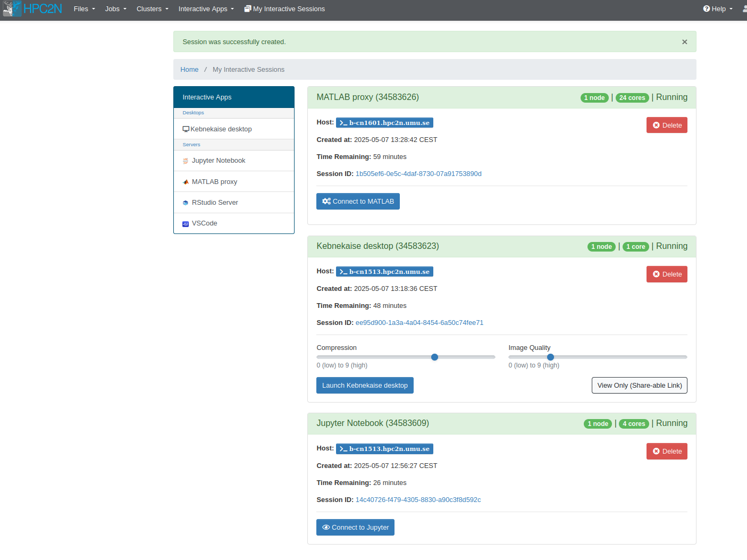Open RStudio Server from sidebar
Screen dimensions: 747x560
tap(234, 203)
